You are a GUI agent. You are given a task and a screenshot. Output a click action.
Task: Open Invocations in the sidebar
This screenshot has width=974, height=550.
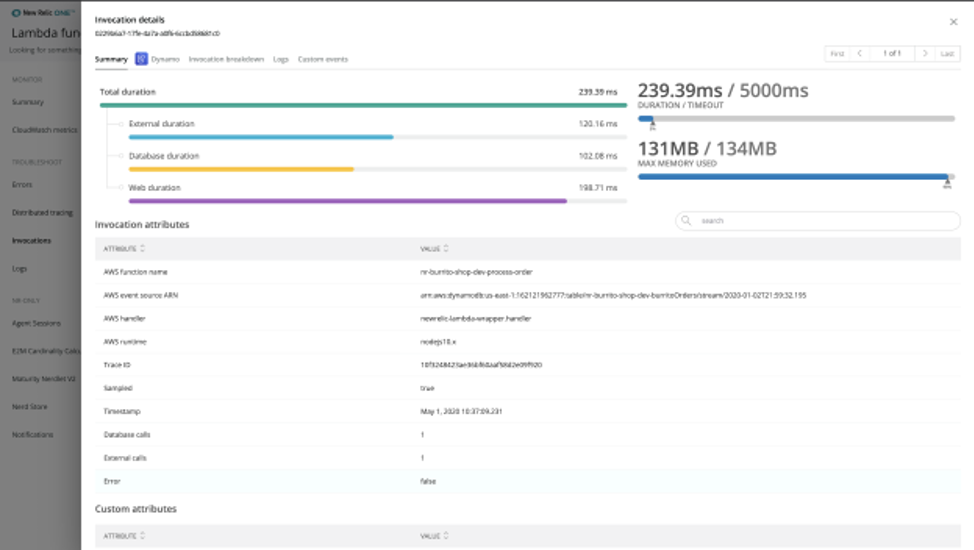click(x=32, y=241)
